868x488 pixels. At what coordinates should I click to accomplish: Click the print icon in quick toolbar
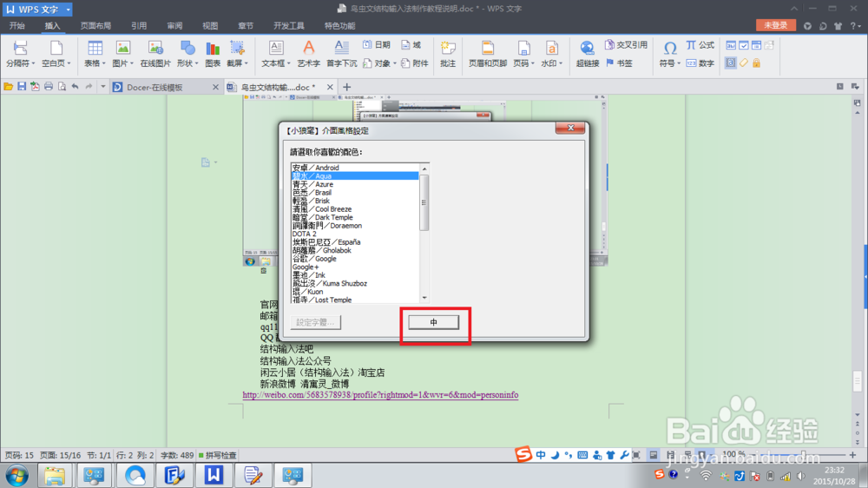pyautogui.click(x=49, y=87)
